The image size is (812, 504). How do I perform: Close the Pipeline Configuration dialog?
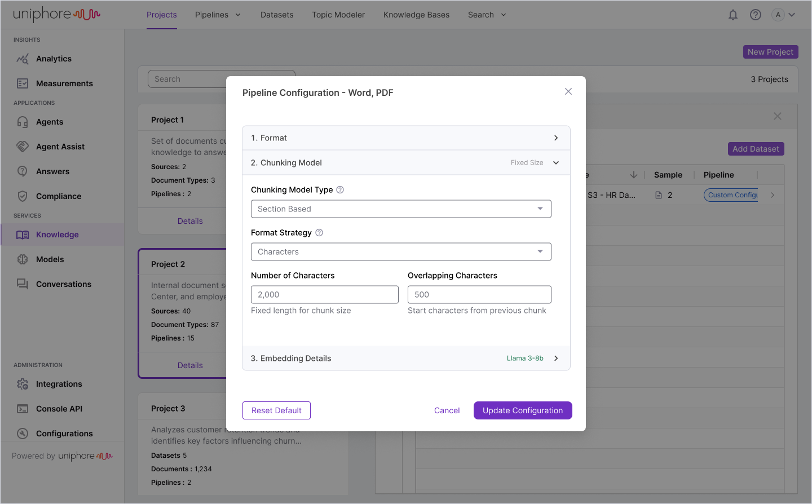[x=568, y=91]
